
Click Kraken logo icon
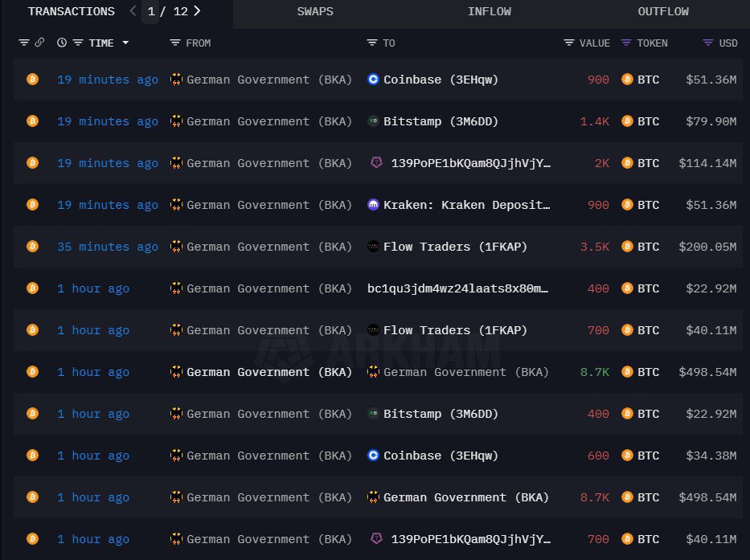(x=373, y=204)
